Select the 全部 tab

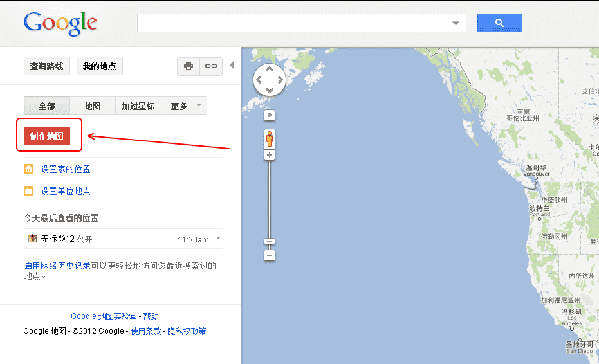46,106
